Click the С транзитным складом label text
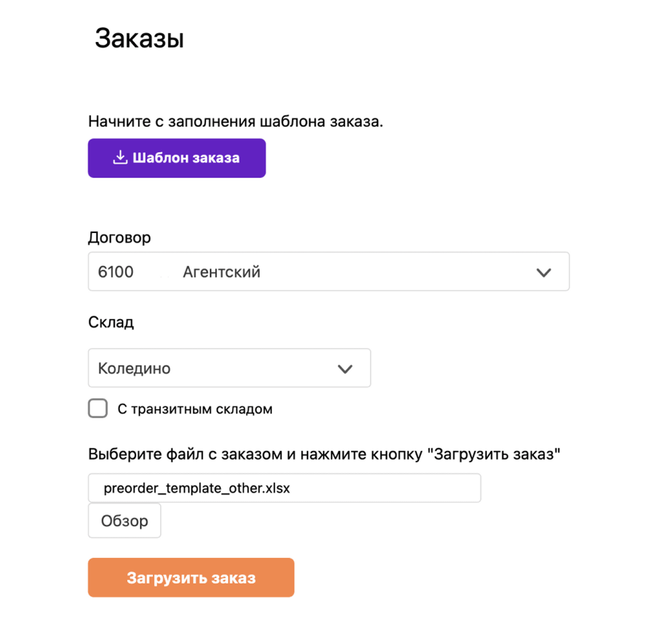 tap(195, 409)
